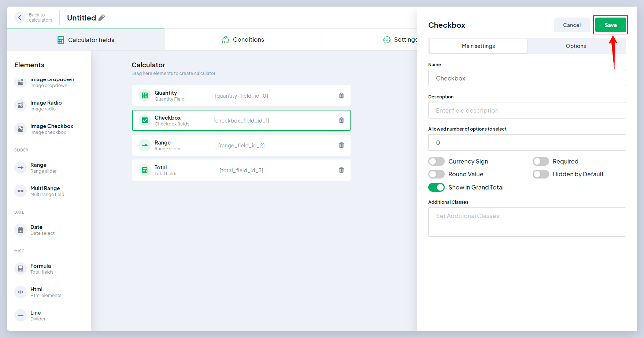Click the pencil icon beside Untitled
644x338 pixels.
tap(102, 18)
